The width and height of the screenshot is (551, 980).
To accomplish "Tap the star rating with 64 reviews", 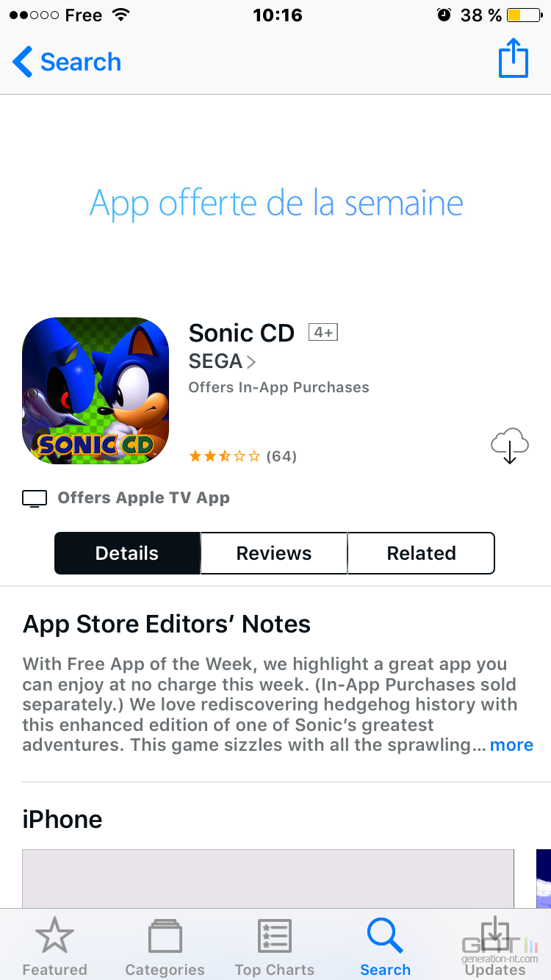I will 242,456.
